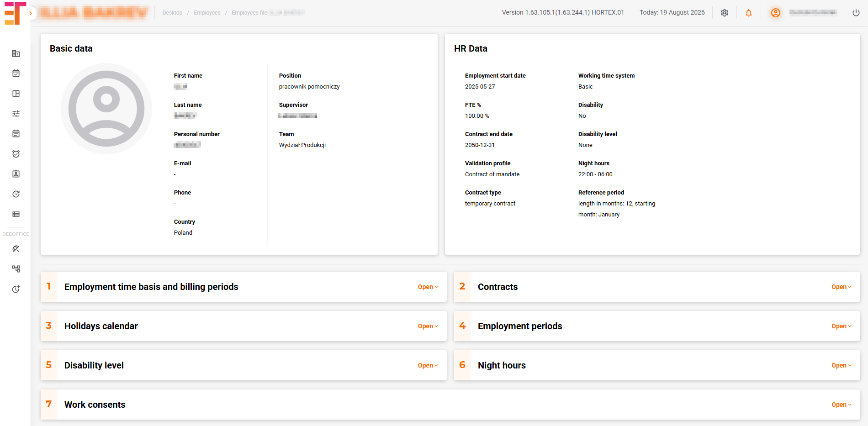The image size is (868, 426).
Task: Open the alarm clock sidebar icon
Action: click(16, 154)
